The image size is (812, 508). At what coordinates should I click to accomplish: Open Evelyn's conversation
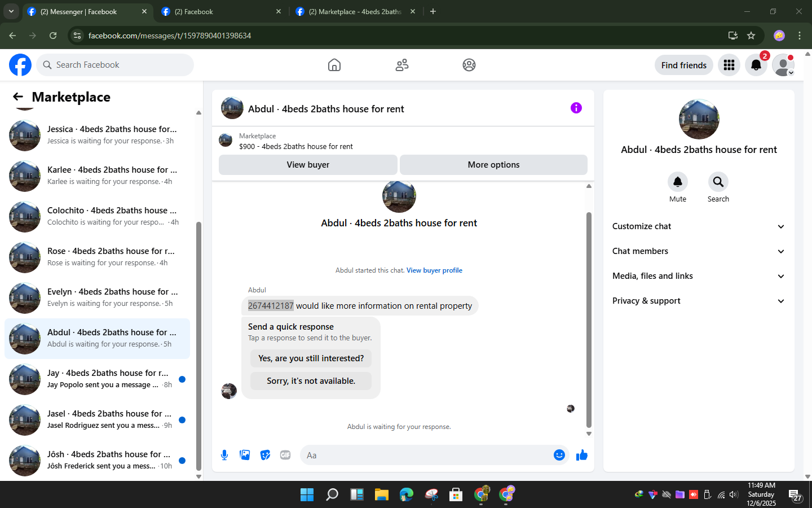[x=97, y=298]
